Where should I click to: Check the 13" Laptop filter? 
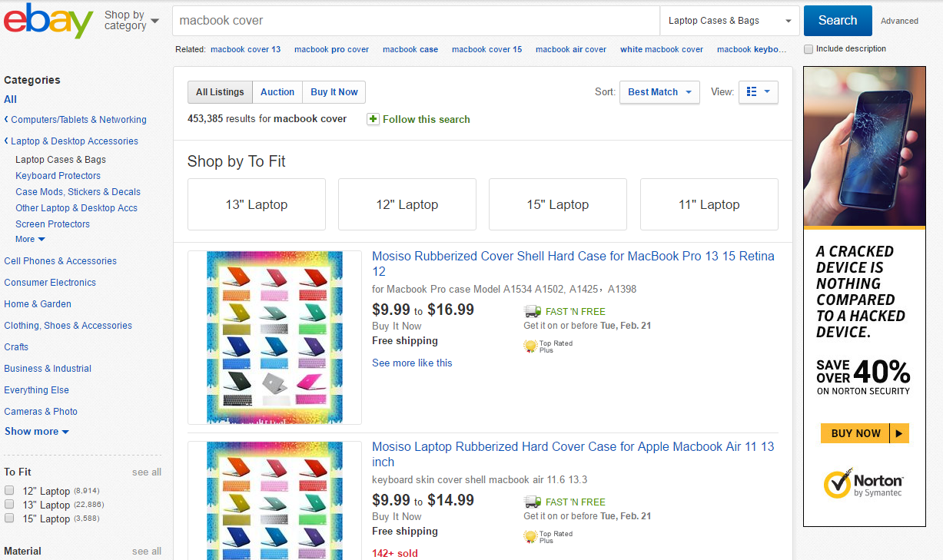[x=9, y=504]
